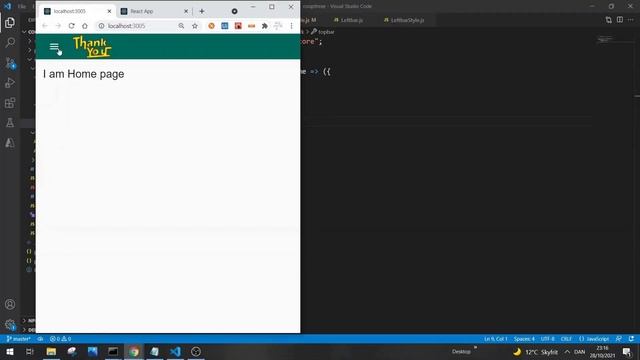Image resolution: width=640 pixels, height=360 pixels.
Task: Open the taskbar clock and date
Action: point(602,351)
